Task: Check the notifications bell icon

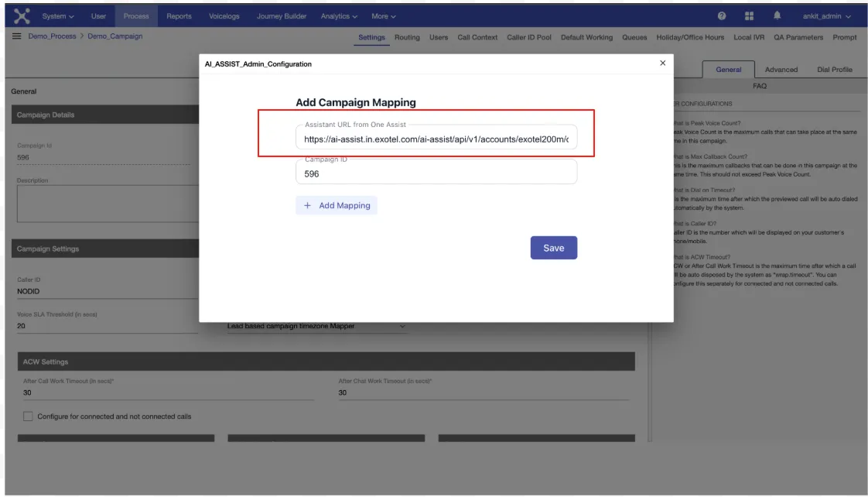Action: 777,15
